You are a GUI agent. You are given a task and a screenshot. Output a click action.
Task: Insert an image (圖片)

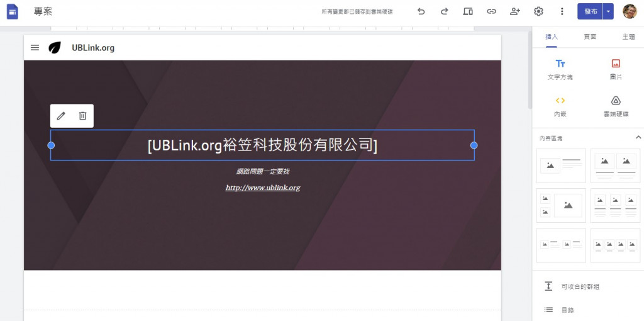[x=616, y=69]
